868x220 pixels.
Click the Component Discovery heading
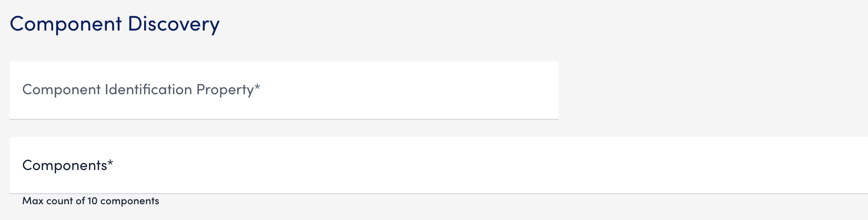[115, 24]
